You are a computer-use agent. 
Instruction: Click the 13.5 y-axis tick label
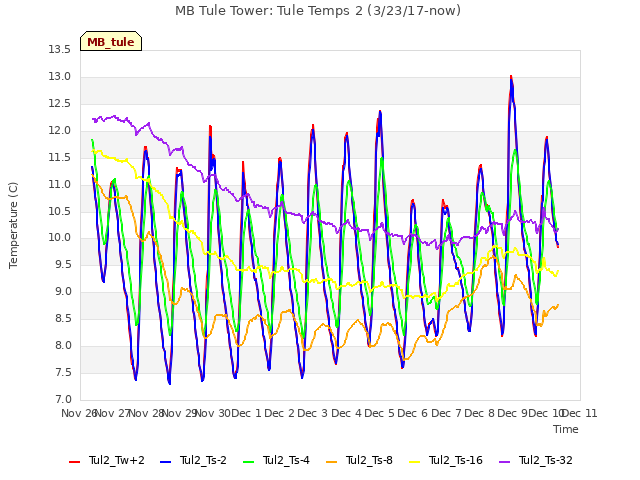(x=60, y=49)
